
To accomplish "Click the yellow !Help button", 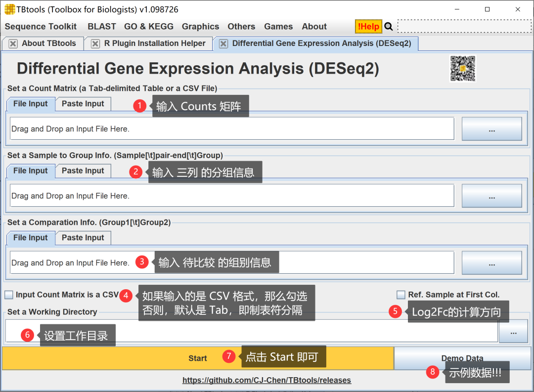I will coord(368,27).
